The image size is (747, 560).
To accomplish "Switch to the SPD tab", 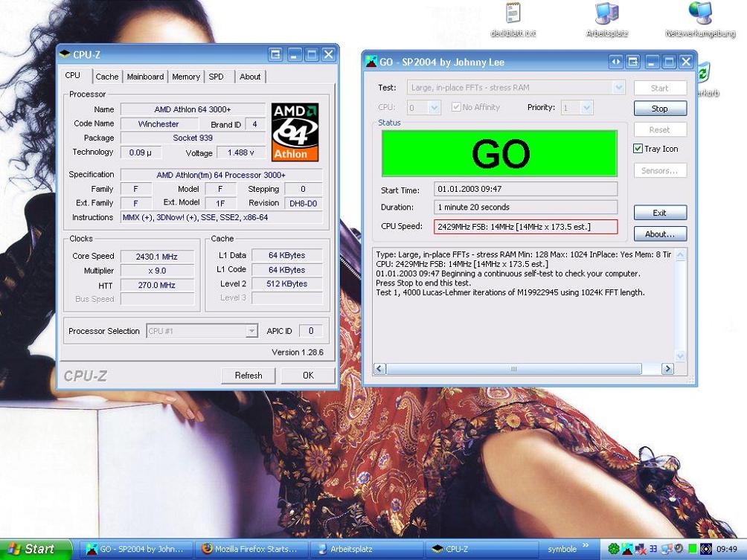I will [x=217, y=77].
